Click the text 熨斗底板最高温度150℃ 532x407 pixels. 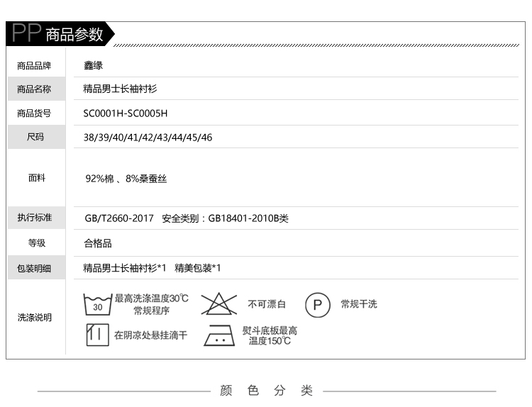270,335
